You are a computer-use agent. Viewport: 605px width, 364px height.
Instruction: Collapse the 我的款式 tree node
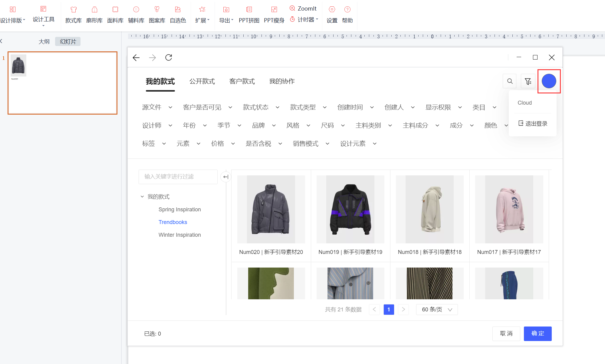142,197
